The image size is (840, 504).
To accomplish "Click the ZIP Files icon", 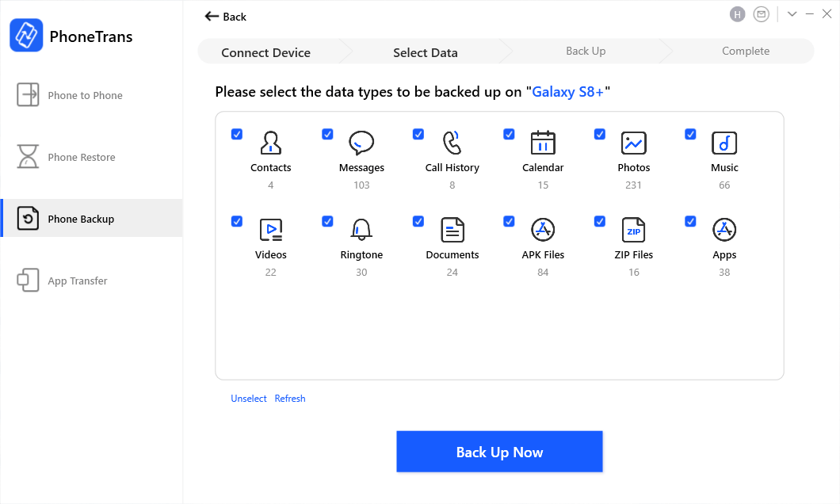I will pyautogui.click(x=634, y=230).
